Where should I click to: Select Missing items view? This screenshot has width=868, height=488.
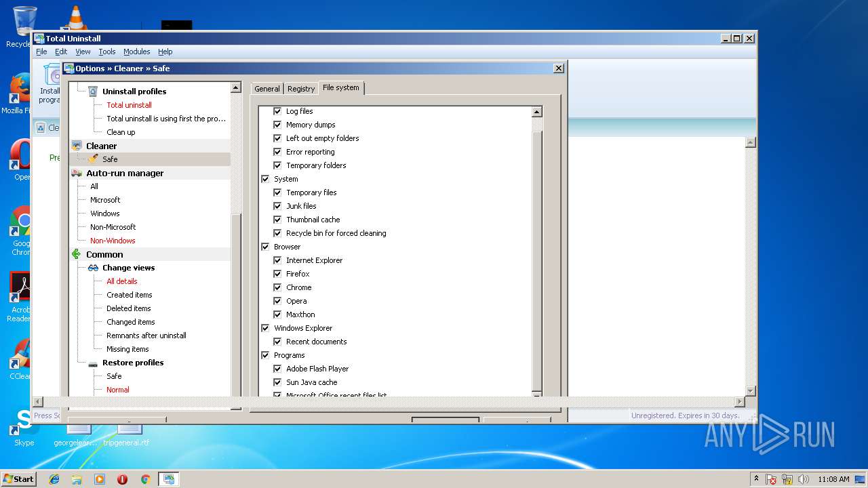pyautogui.click(x=127, y=349)
